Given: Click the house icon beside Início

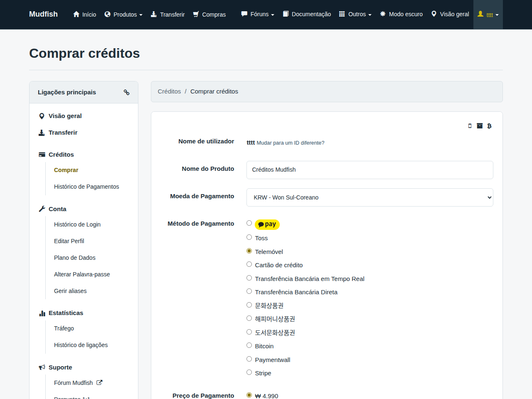Looking at the screenshot, I should (76, 14).
